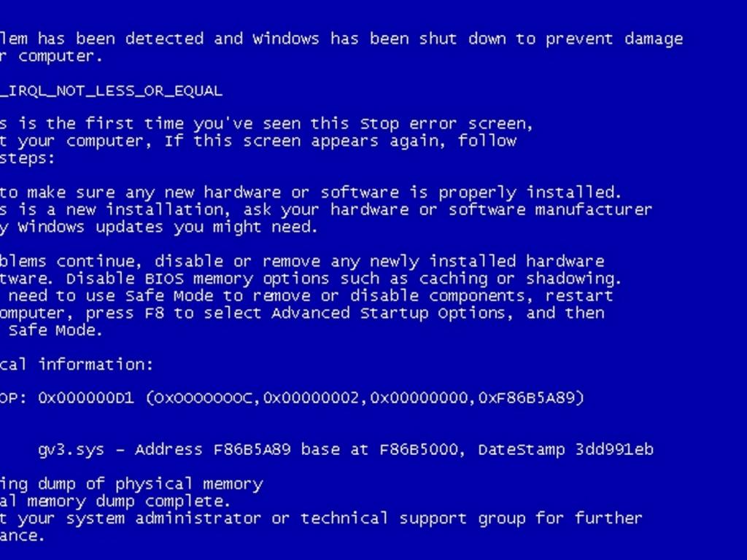Click the 'windows updates you might need' text
This screenshot has height=560, width=747.
coord(166,227)
